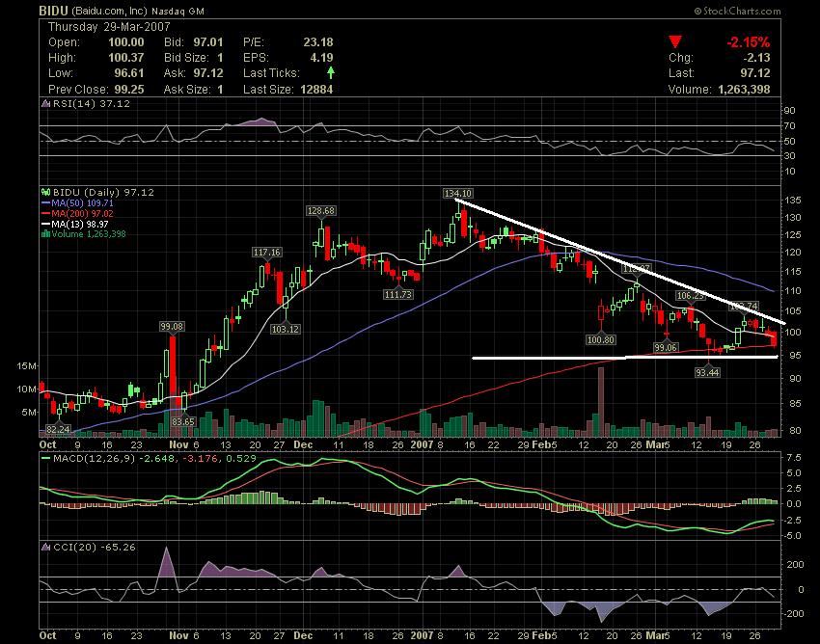Image resolution: width=820 pixels, height=644 pixels.
Task: Click the BIDU ticker symbol in the title
Action: tap(54, 11)
